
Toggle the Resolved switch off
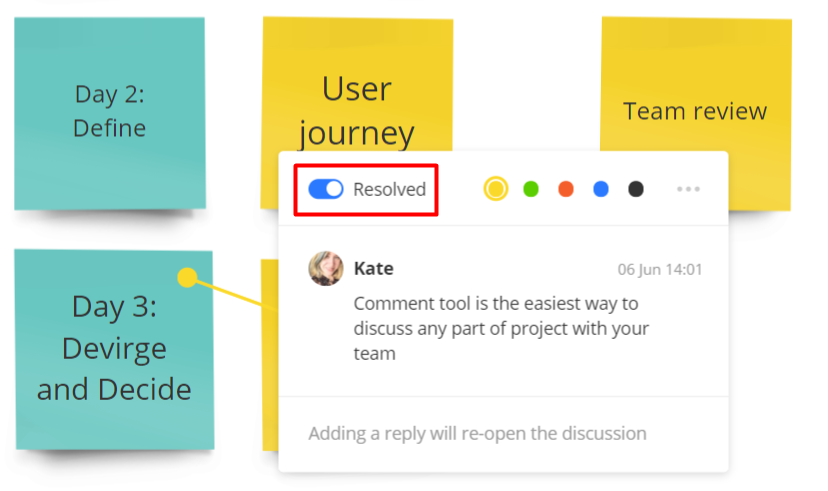click(x=326, y=189)
